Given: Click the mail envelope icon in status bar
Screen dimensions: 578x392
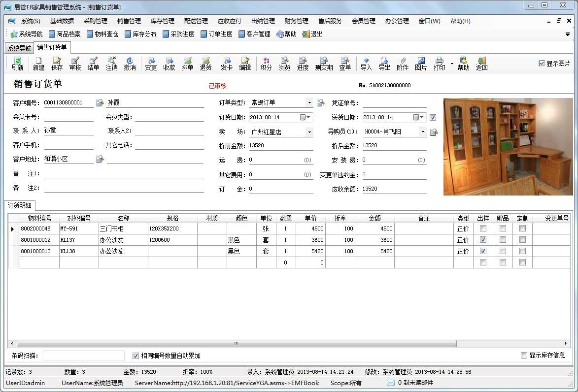Looking at the screenshot, I should click(x=390, y=383).
